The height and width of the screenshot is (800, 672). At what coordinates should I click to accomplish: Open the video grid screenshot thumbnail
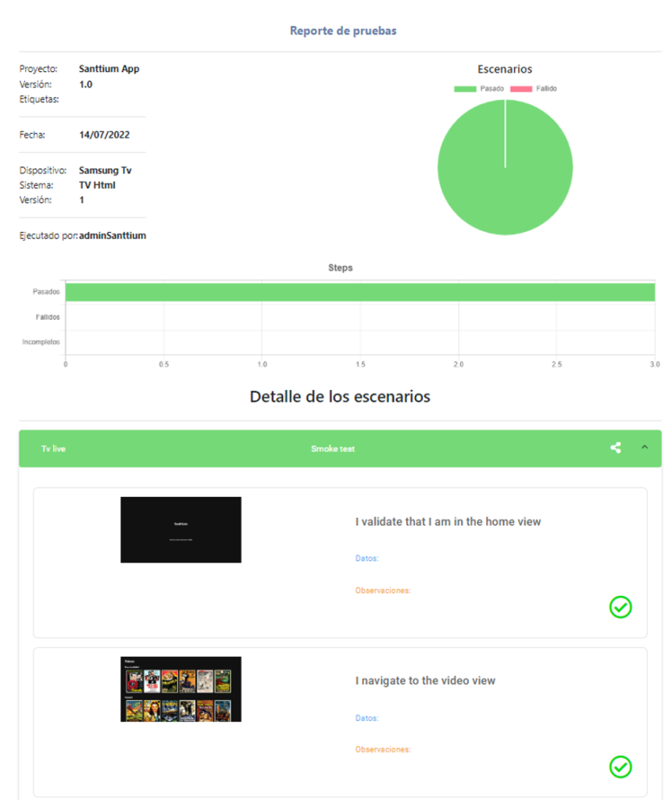click(x=181, y=689)
